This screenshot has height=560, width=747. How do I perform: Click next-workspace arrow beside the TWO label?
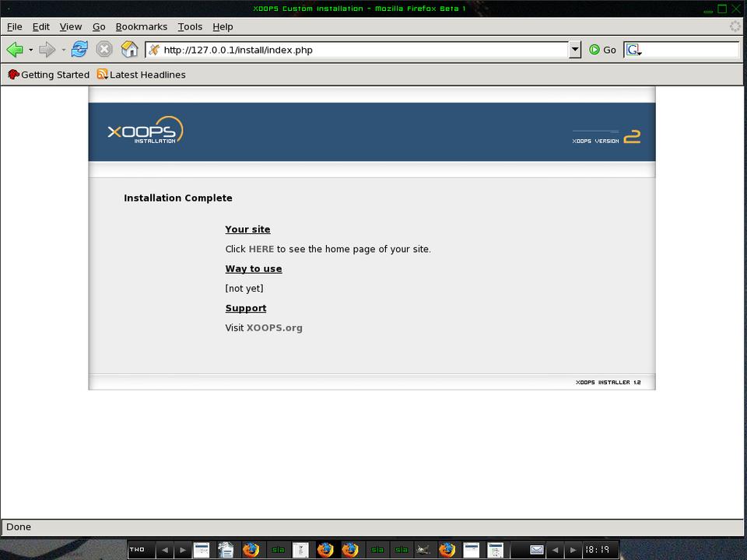(x=182, y=550)
